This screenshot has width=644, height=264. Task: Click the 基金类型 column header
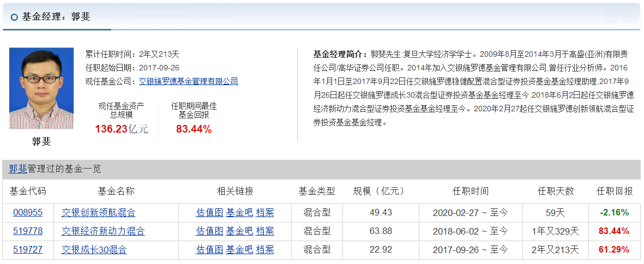tap(317, 191)
